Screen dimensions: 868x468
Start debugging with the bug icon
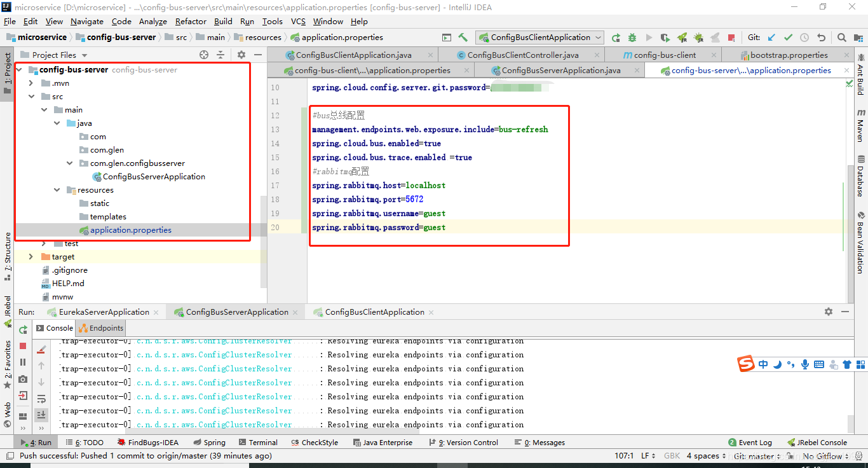[632, 38]
